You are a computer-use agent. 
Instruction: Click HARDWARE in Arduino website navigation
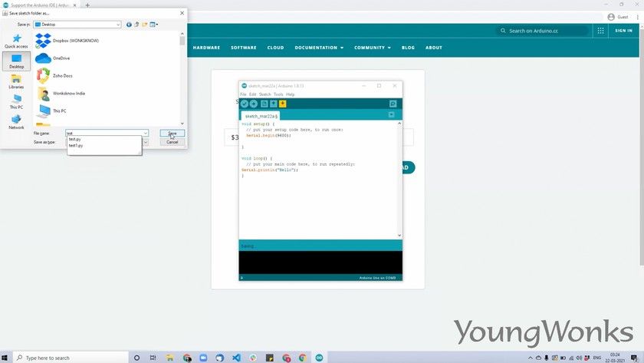point(206,48)
